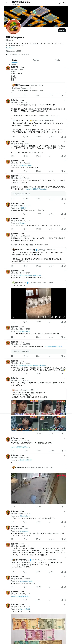Open the Media tab

pyautogui.click(x=57, y=60)
